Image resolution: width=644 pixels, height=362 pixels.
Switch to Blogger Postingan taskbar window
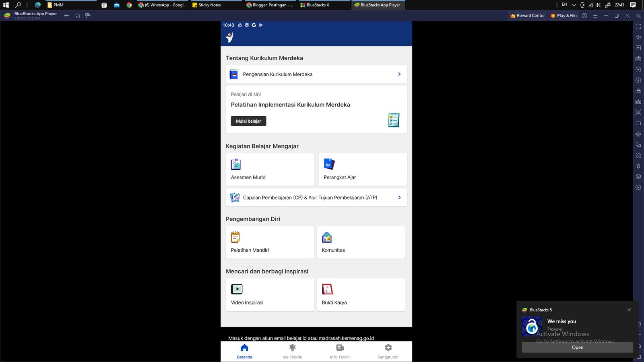point(270,5)
